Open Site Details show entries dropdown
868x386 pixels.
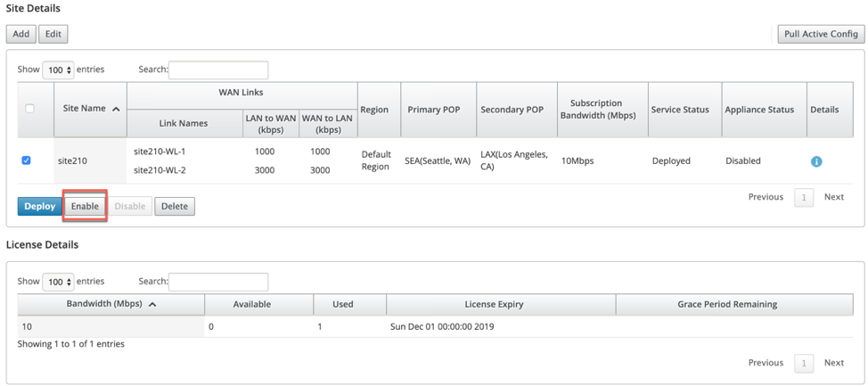pos(58,70)
